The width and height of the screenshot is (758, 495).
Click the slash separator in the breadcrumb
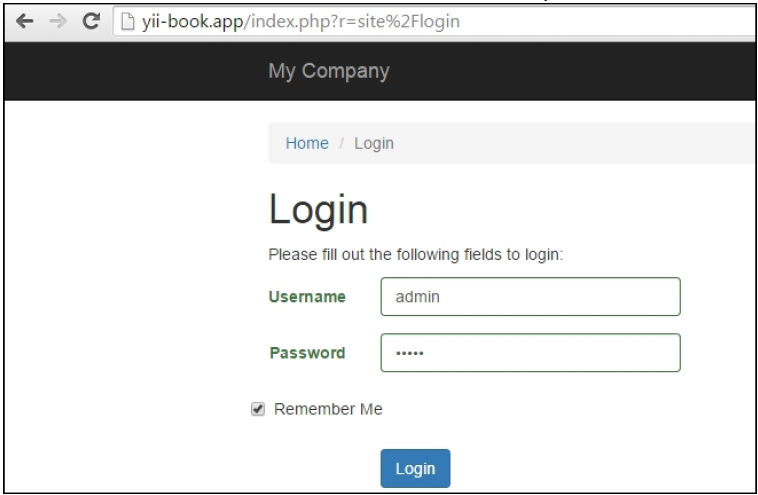pos(341,144)
